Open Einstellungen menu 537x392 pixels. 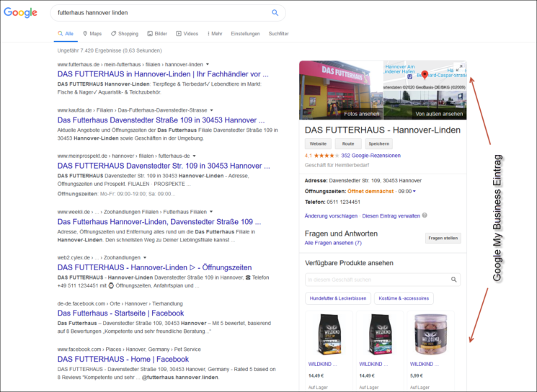(x=245, y=34)
